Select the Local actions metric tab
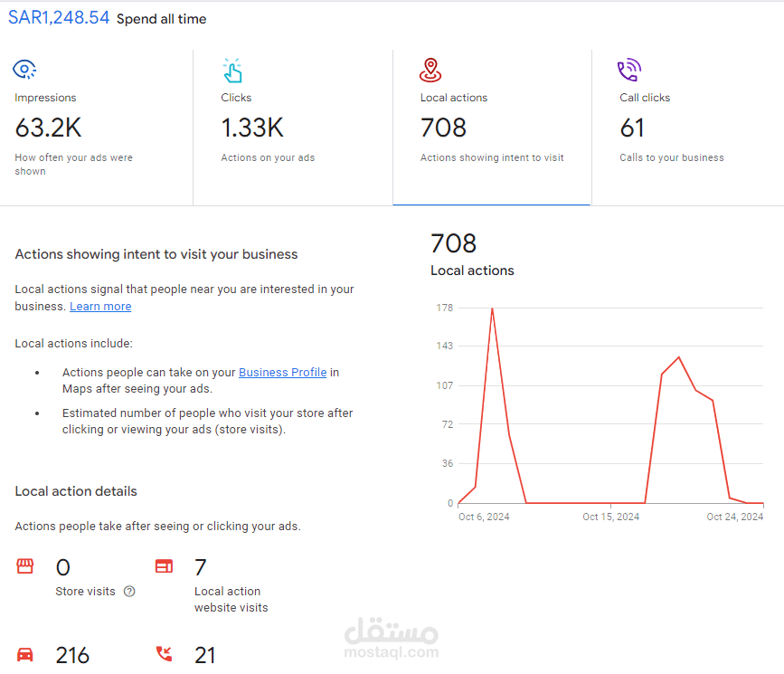Screen dimensions: 784x674 492,128
